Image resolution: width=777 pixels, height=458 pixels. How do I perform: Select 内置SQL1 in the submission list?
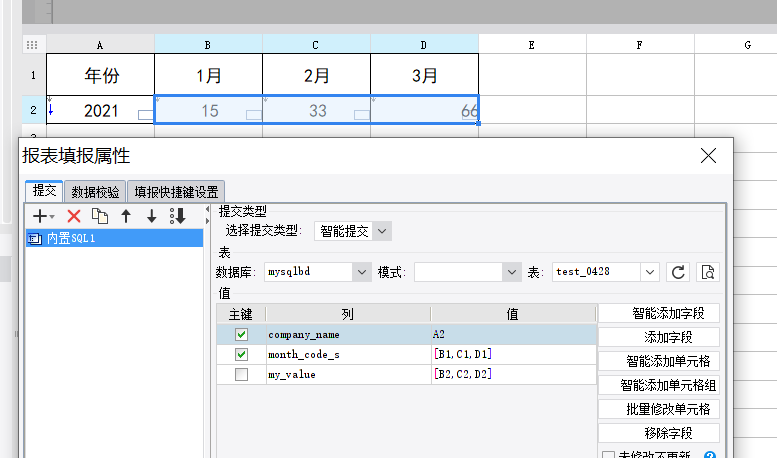(x=114, y=238)
